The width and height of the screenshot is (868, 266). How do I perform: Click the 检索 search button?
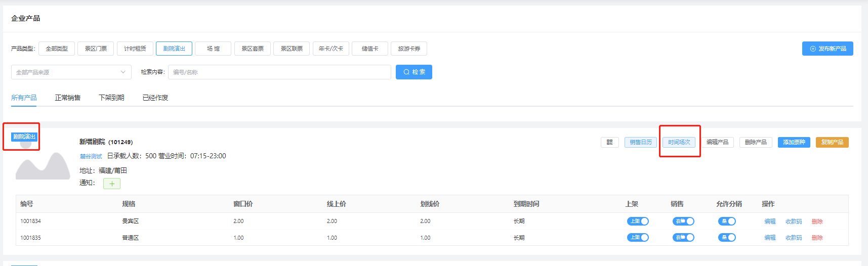(414, 72)
